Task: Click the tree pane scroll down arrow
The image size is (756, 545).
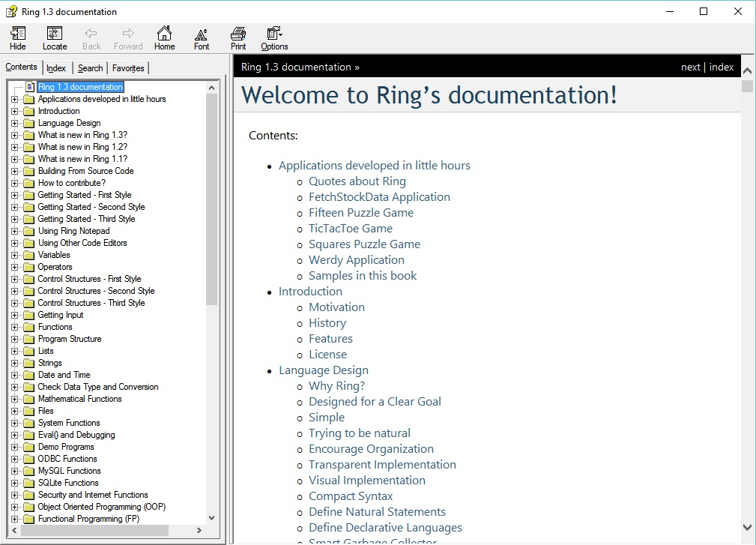Action: click(x=211, y=518)
